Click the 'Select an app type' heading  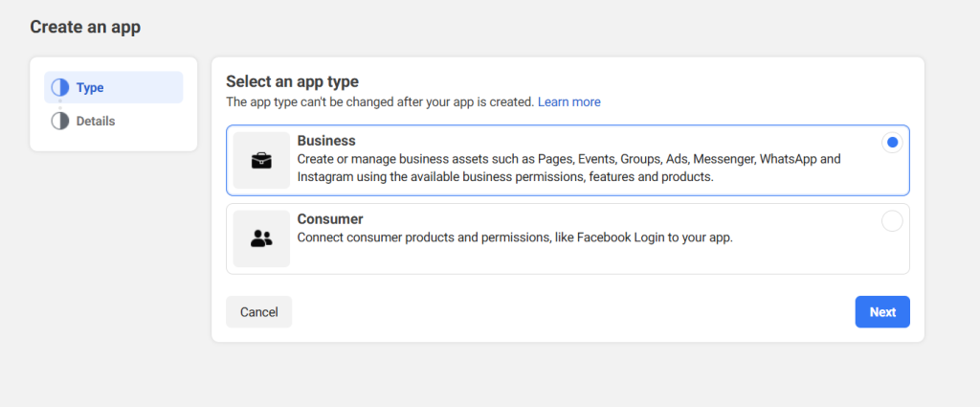[x=292, y=81]
